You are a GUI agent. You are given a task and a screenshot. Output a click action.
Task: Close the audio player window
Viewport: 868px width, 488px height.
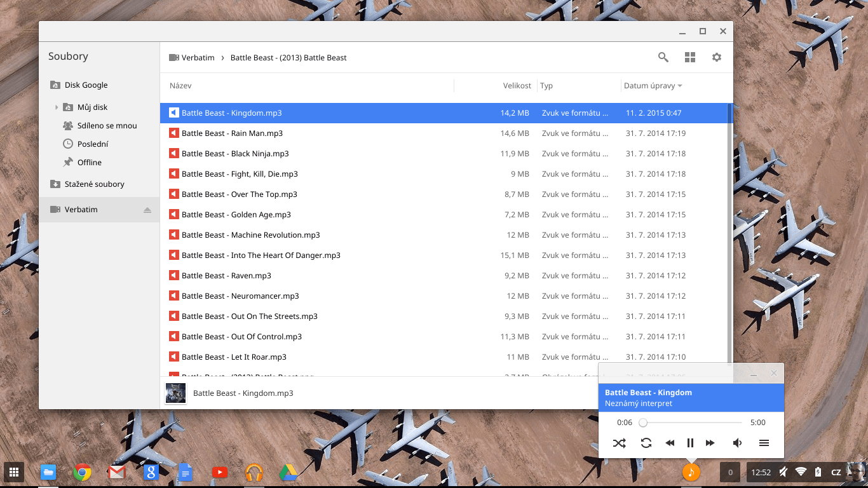click(773, 374)
